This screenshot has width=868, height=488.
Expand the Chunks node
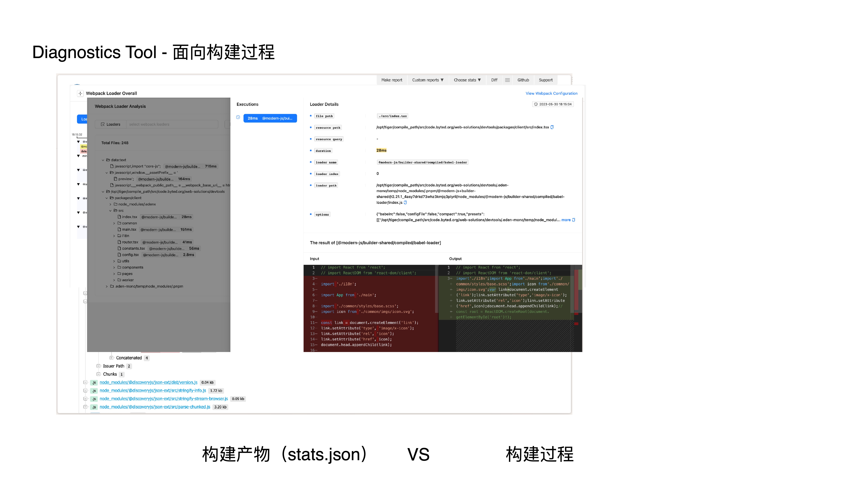click(98, 374)
